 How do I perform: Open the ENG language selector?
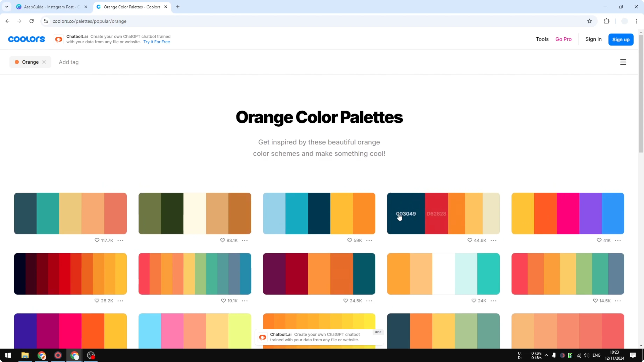[x=597, y=356]
